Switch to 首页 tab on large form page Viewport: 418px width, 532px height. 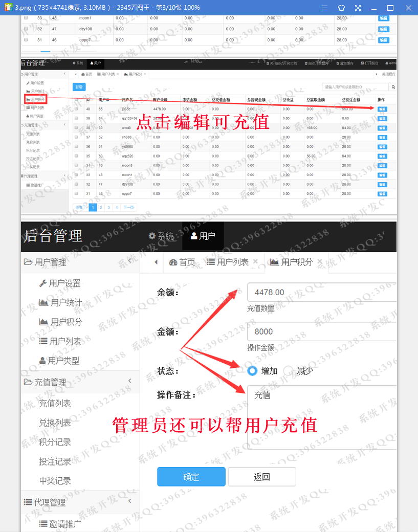click(x=182, y=262)
